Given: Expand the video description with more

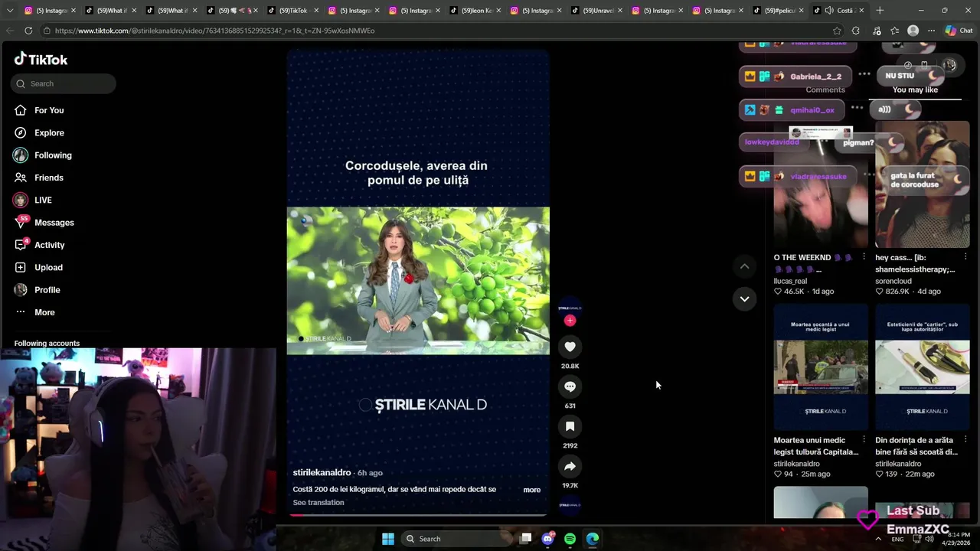Looking at the screenshot, I should [531, 490].
